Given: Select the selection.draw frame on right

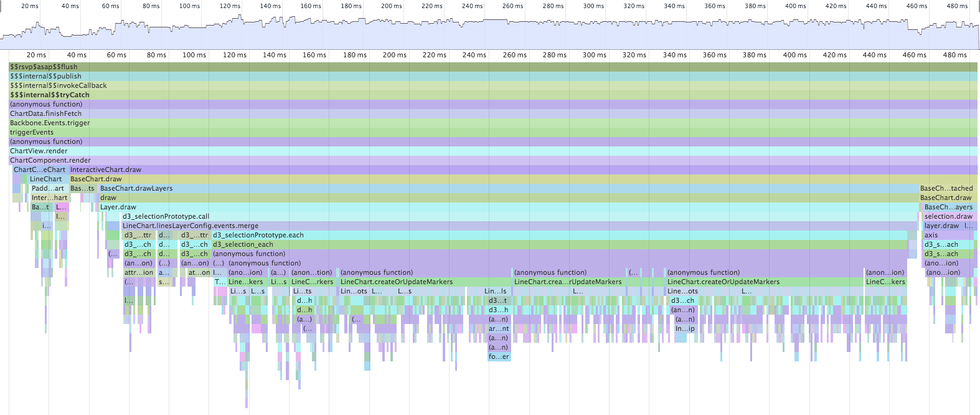Looking at the screenshot, I should [x=948, y=216].
